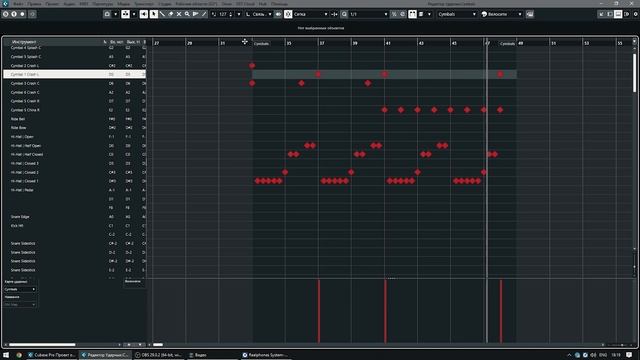This screenshot has width=640, height=360.
Task: Click the editor setup camera icon
Action: pos(107,14)
